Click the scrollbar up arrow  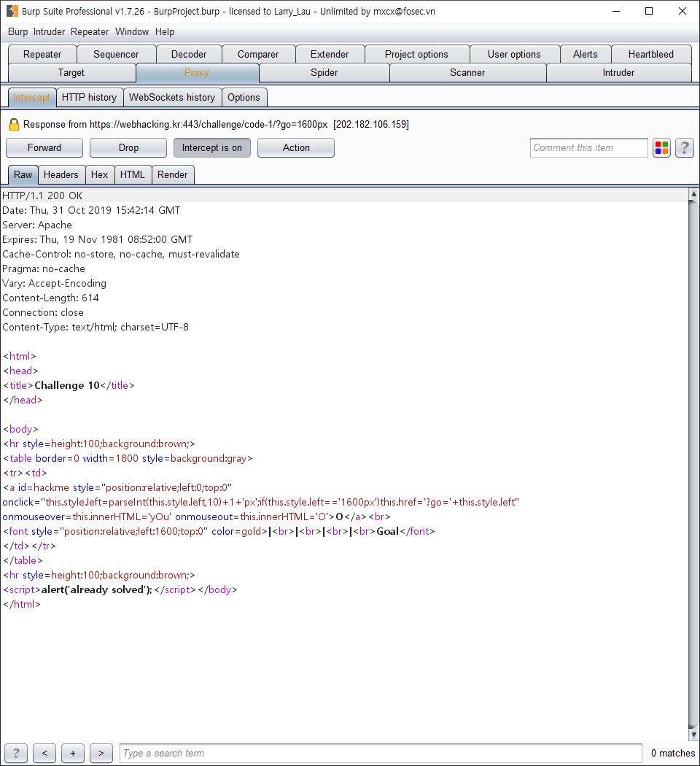pyautogui.click(x=693, y=193)
